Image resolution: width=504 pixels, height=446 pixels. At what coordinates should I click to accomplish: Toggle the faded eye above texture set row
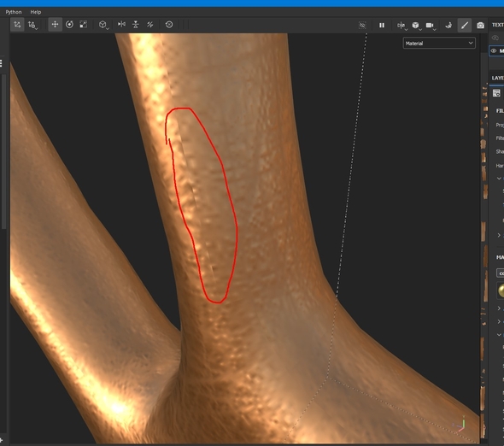pyautogui.click(x=495, y=38)
